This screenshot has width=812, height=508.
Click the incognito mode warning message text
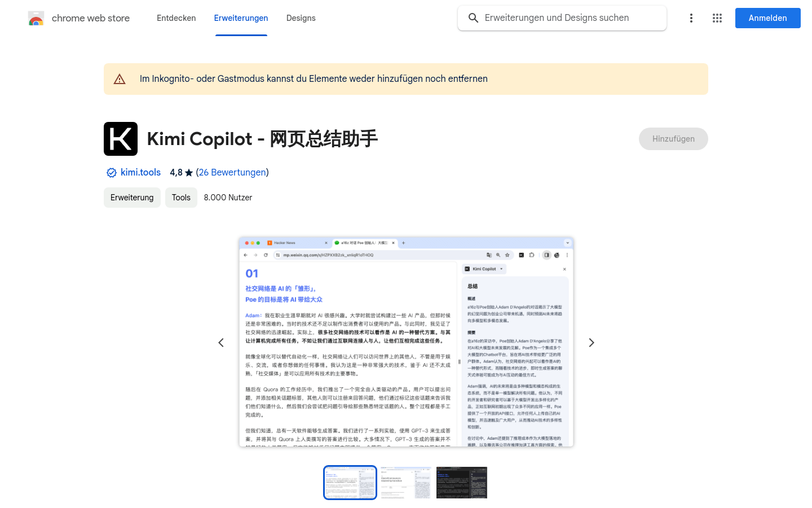(x=314, y=79)
